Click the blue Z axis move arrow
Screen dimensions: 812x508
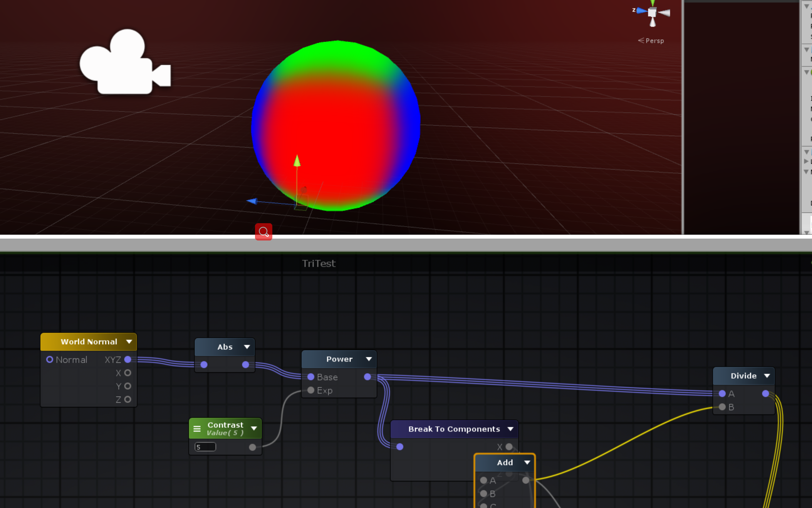coord(252,201)
